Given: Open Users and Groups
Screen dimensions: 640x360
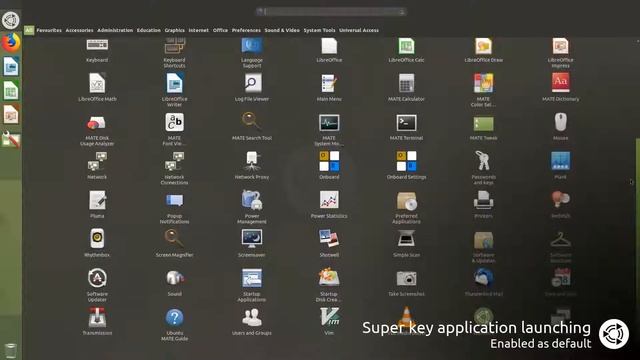Looking at the screenshot, I should [x=252, y=321].
